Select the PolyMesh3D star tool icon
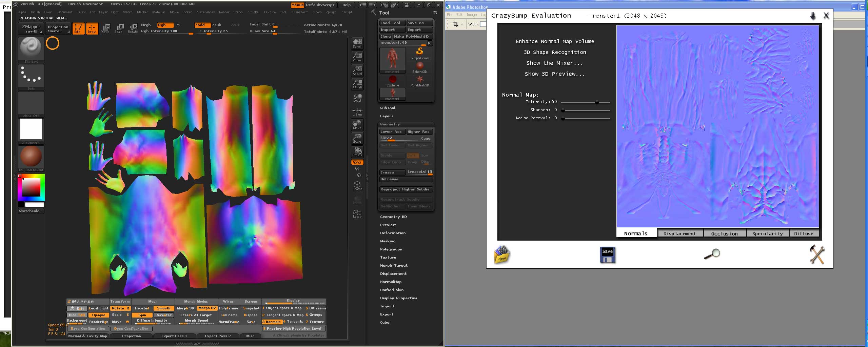This screenshot has width=868, height=347. click(420, 81)
